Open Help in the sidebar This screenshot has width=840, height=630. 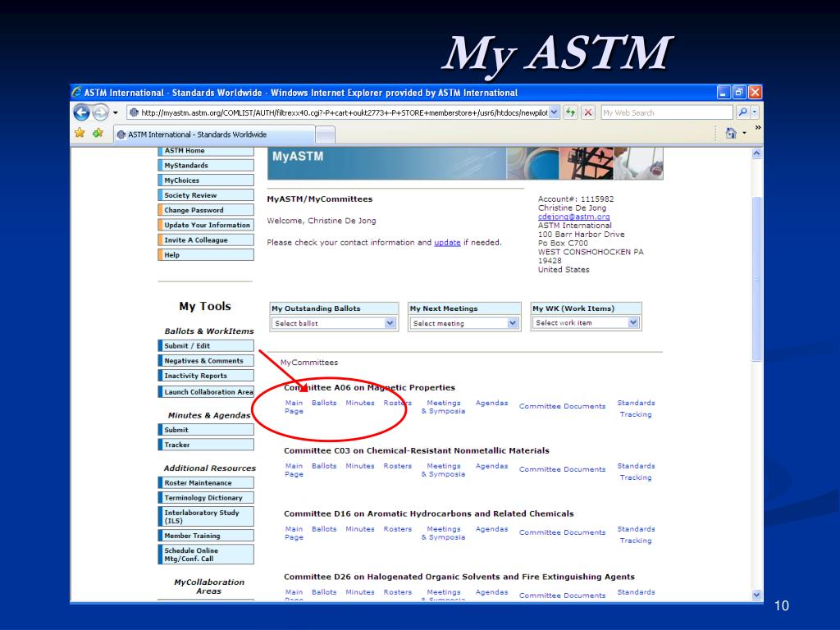click(206, 256)
